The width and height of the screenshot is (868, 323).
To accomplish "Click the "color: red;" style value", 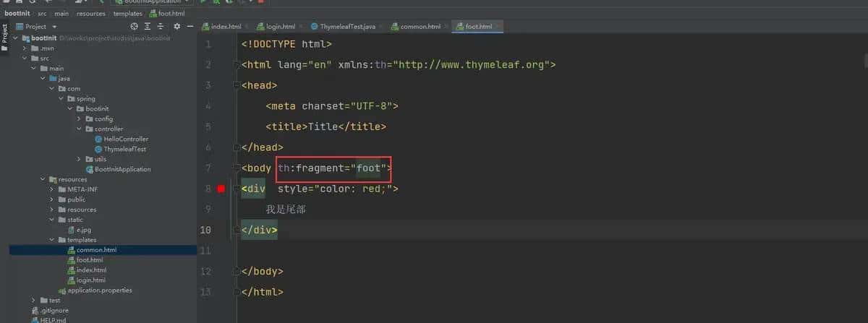I will point(354,189).
